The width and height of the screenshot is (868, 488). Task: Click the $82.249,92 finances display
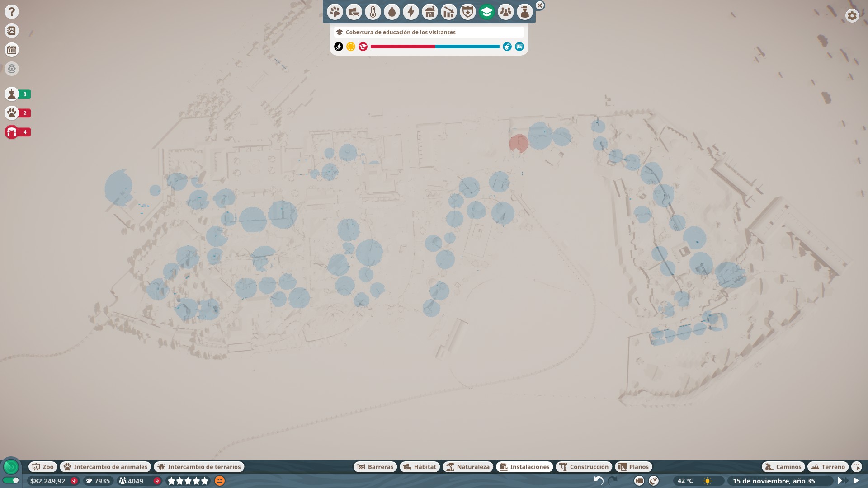(x=48, y=481)
